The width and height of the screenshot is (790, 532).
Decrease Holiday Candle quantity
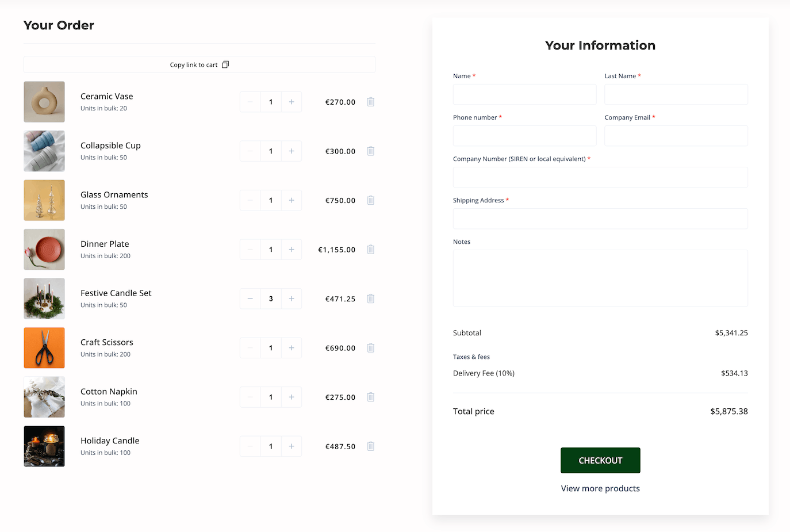250,446
